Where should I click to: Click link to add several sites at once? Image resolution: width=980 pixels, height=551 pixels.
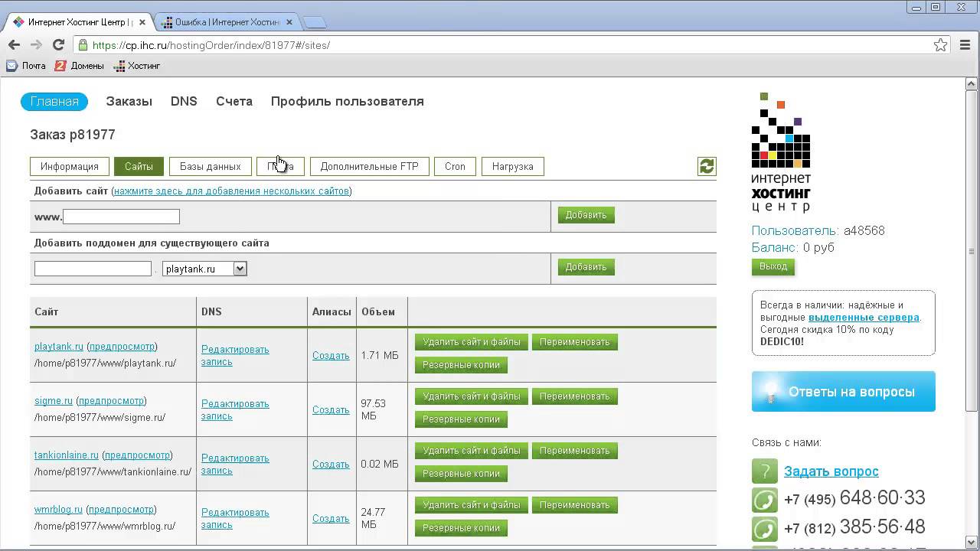[x=231, y=191]
